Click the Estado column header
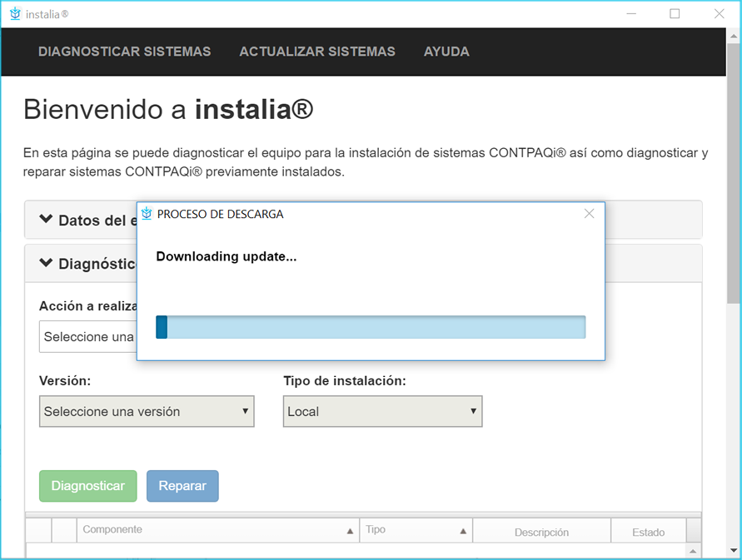This screenshot has height=560, width=742. [648, 532]
